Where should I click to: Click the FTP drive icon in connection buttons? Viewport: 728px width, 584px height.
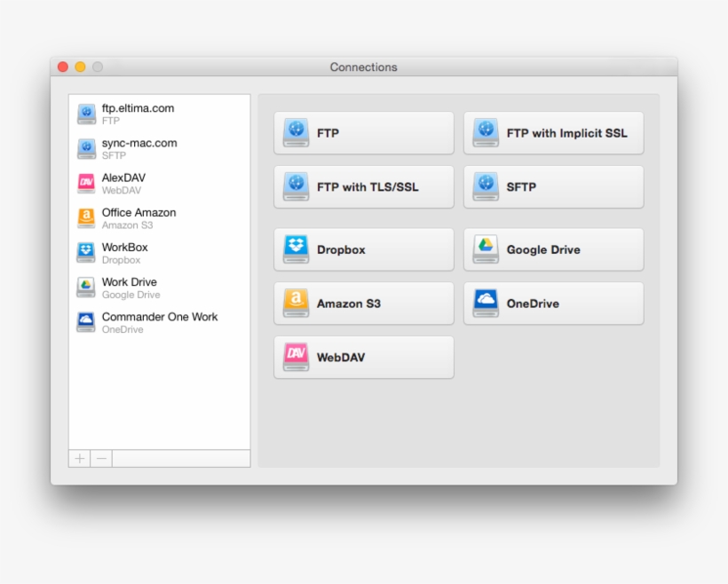(297, 133)
